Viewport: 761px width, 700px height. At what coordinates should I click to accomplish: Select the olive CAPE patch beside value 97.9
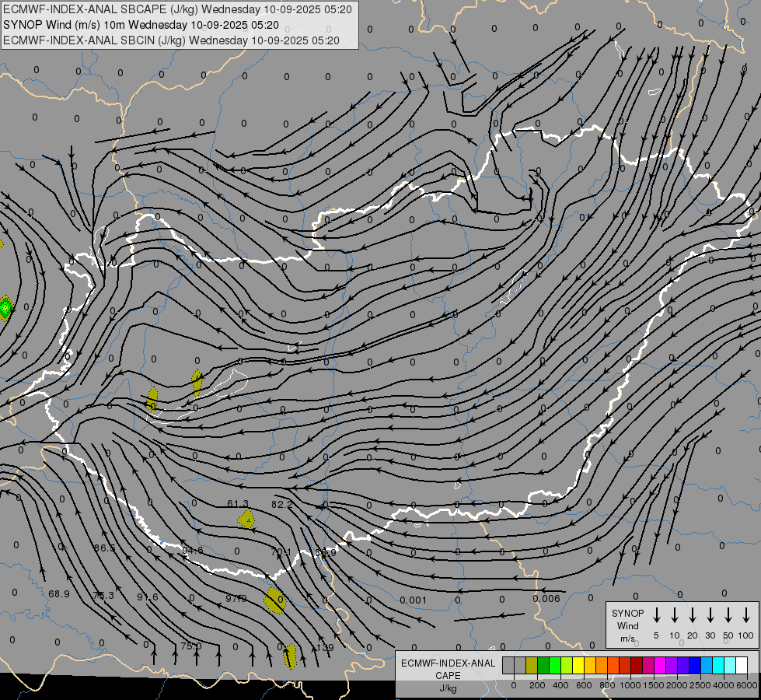pos(275,600)
